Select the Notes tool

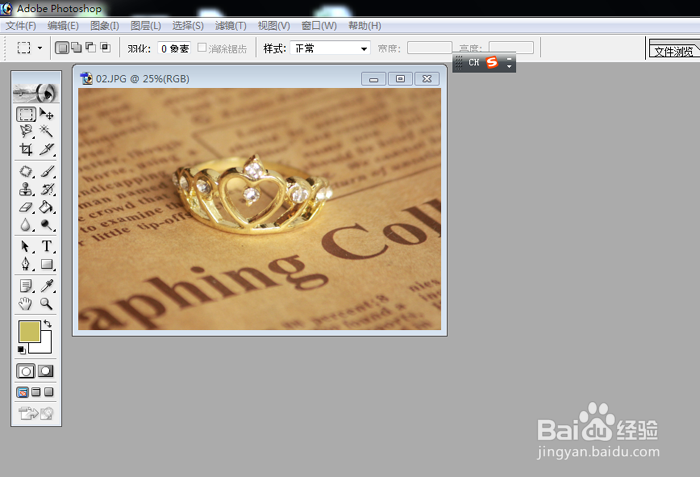(26, 286)
